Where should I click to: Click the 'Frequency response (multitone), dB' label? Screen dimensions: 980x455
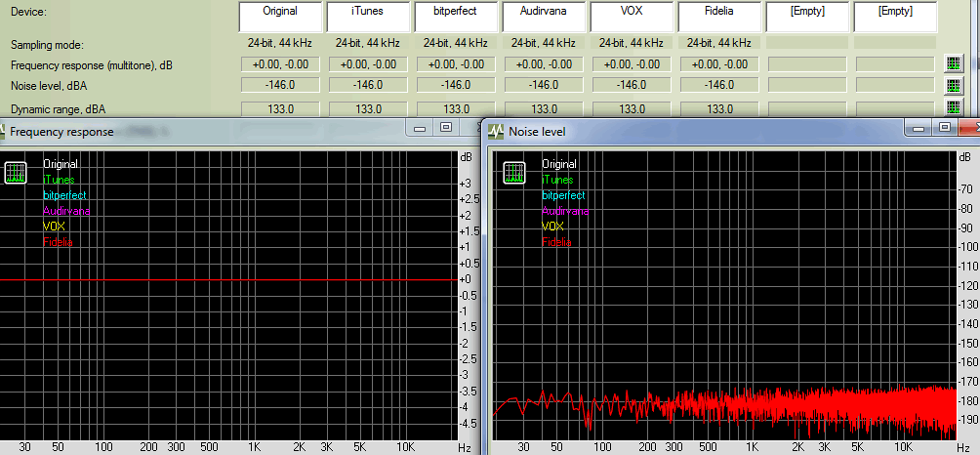point(92,65)
